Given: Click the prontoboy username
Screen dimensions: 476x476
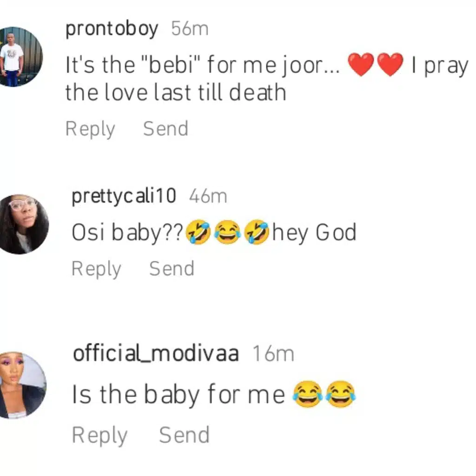Looking at the screenshot, I should [x=112, y=29].
